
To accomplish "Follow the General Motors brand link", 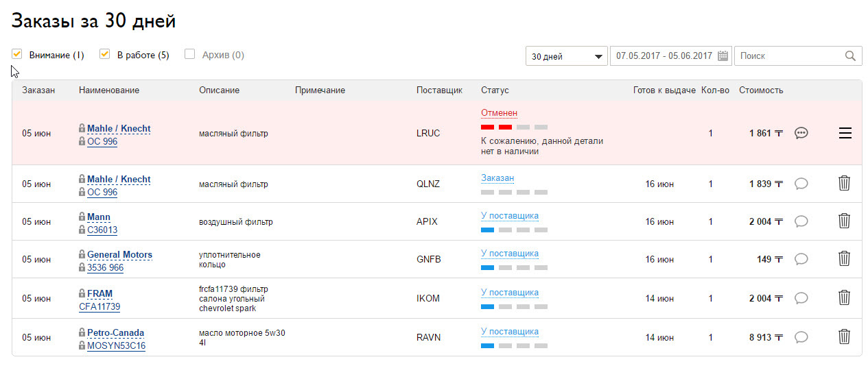I will click(x=119, y=255).
